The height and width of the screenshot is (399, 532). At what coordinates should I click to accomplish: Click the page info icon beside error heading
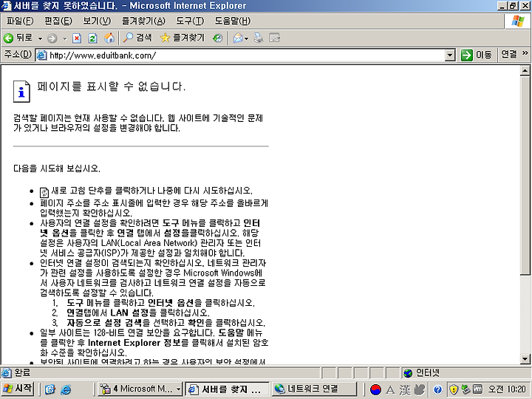pyautogui.click(x=21, y=92)
